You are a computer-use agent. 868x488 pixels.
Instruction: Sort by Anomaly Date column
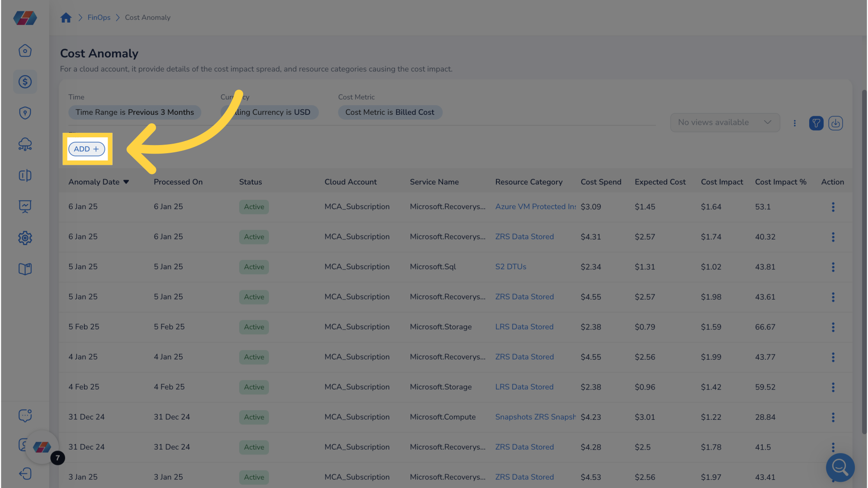[99, 182]
